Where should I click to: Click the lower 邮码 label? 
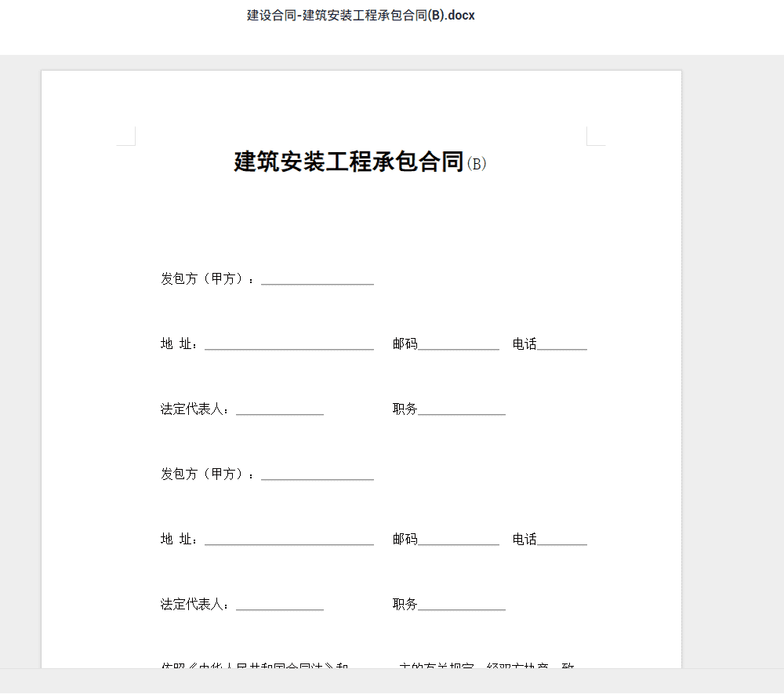(x=405, y=539)
